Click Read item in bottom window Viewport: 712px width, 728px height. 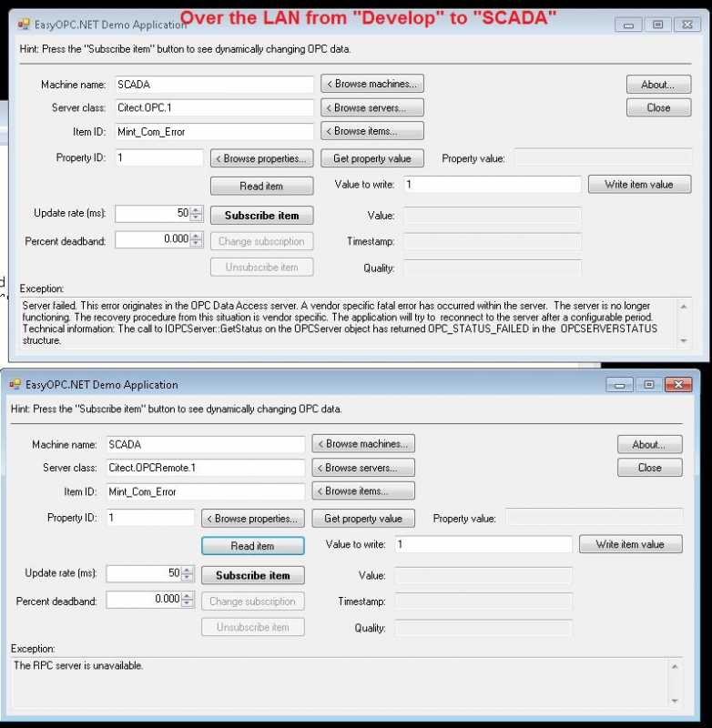(x=253, y=545)
